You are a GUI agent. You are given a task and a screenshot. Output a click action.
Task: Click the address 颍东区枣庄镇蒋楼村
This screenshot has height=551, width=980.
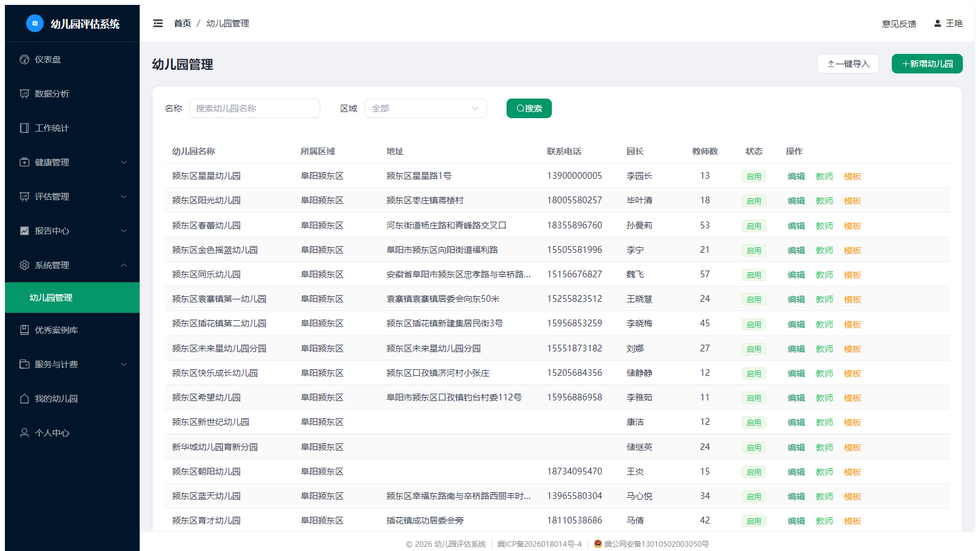click(425, 200)
